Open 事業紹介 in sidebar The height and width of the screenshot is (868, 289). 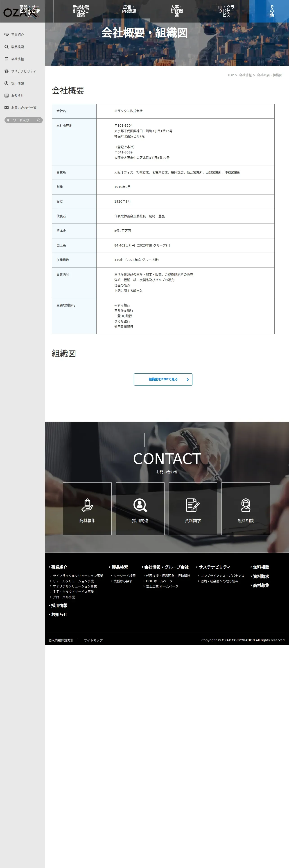click(18, 35)
